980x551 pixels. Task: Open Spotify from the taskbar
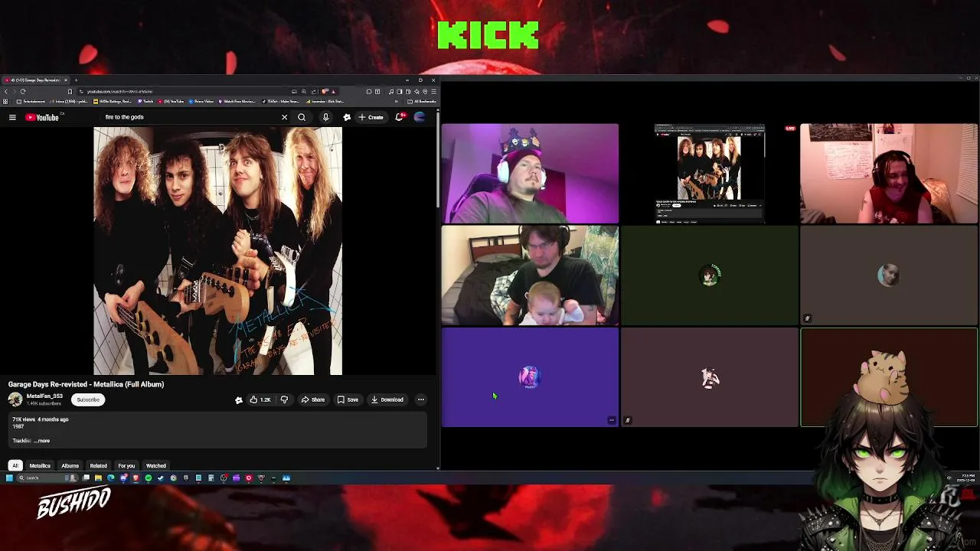click(x=148, y=478)
